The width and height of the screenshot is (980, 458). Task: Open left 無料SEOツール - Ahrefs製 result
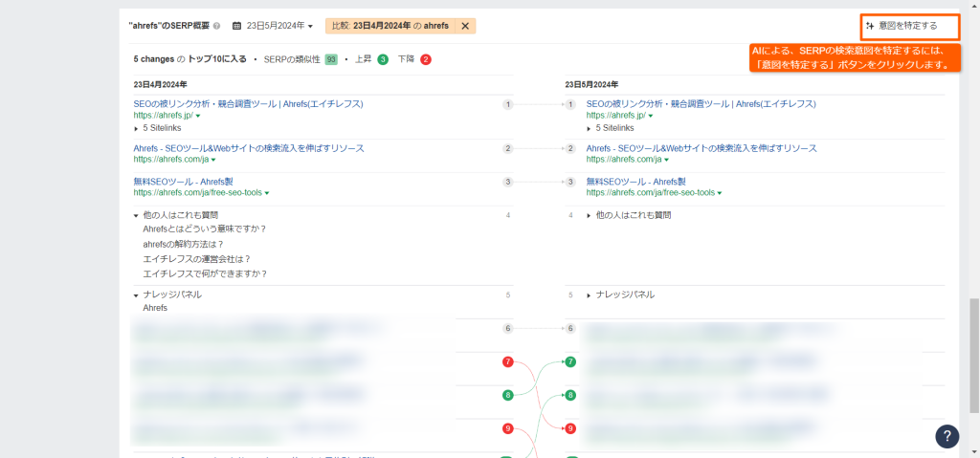point(181,182)
